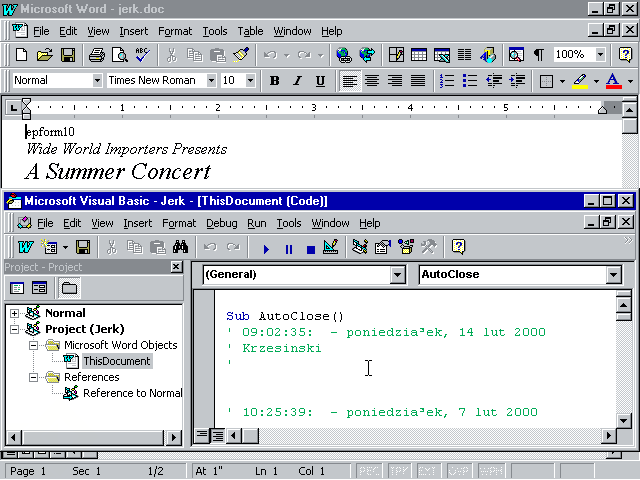
Task: Select the Format Painter brush
Action: tap(241, 55)
